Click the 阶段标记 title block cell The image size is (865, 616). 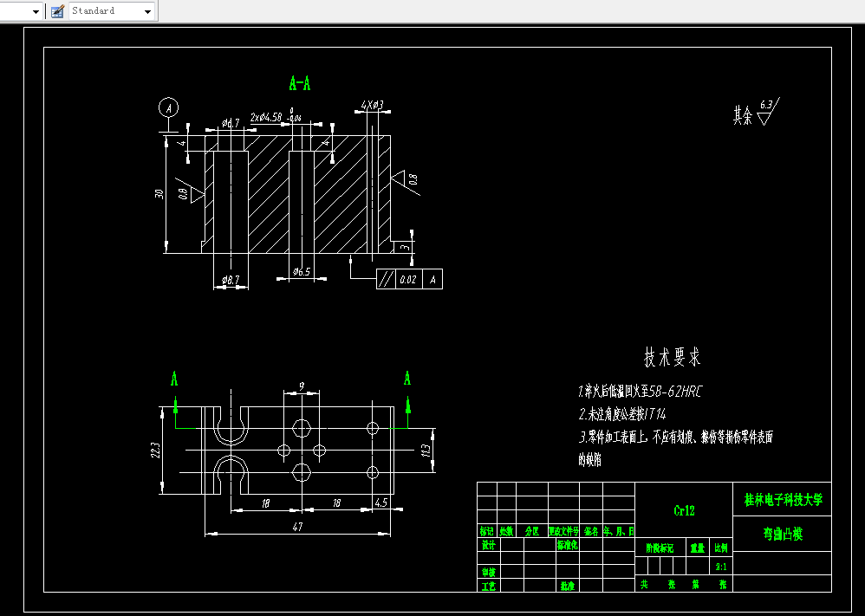(660, 548)
